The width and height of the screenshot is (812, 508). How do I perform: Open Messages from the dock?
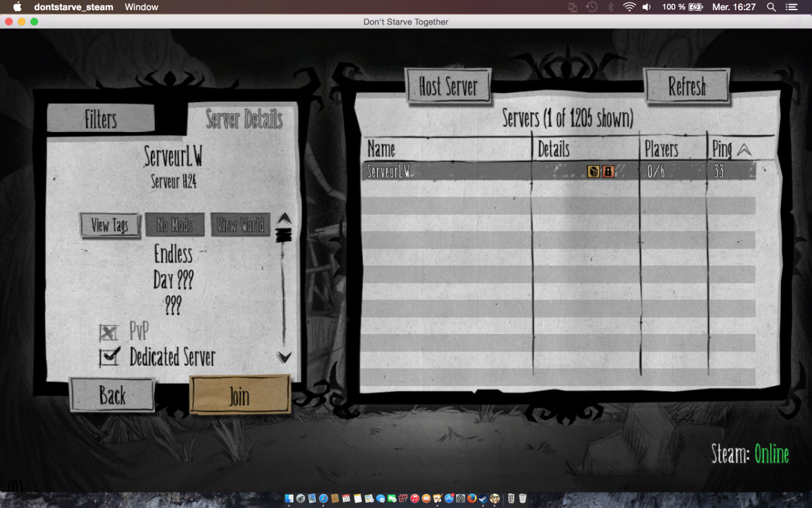[380, 499]
